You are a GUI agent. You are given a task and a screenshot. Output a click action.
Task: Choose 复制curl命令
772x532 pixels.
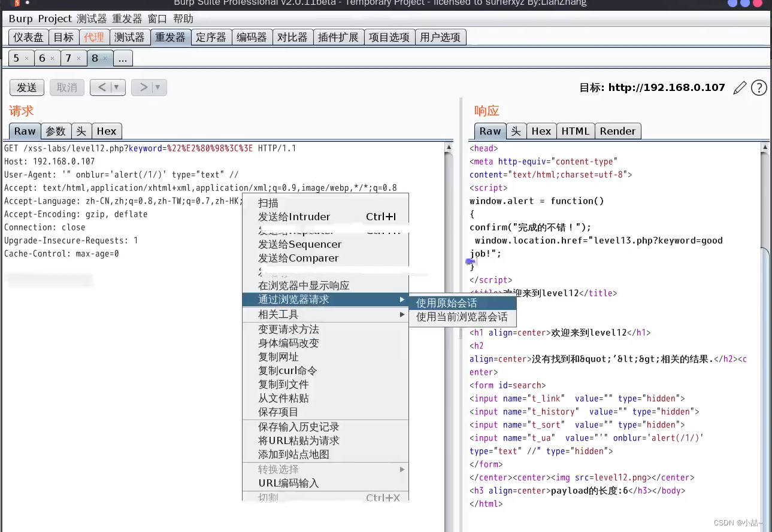click(325, 370)
